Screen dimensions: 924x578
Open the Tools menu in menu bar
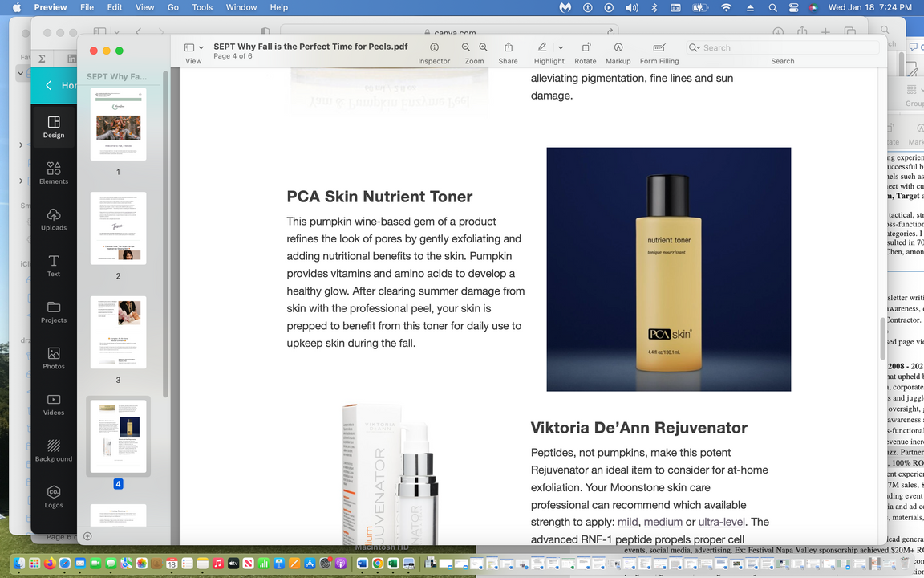tap(202, 7)
